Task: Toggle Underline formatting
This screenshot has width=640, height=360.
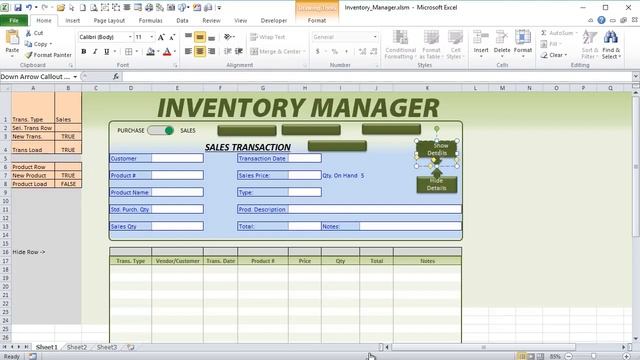Action: 107,51
